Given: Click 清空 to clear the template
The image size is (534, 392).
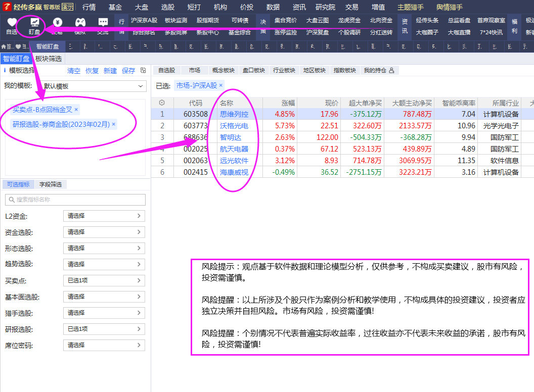Looking at the screenshot, I should (73, 71).
